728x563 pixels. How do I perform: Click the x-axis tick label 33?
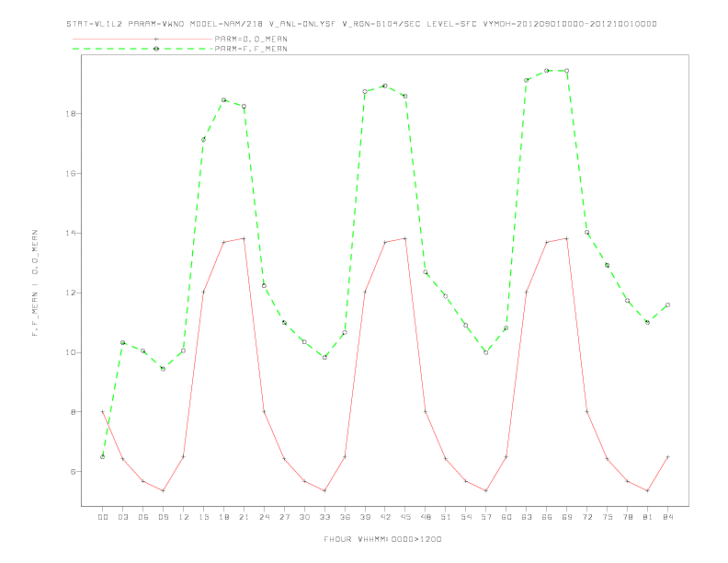click(324, 517)
